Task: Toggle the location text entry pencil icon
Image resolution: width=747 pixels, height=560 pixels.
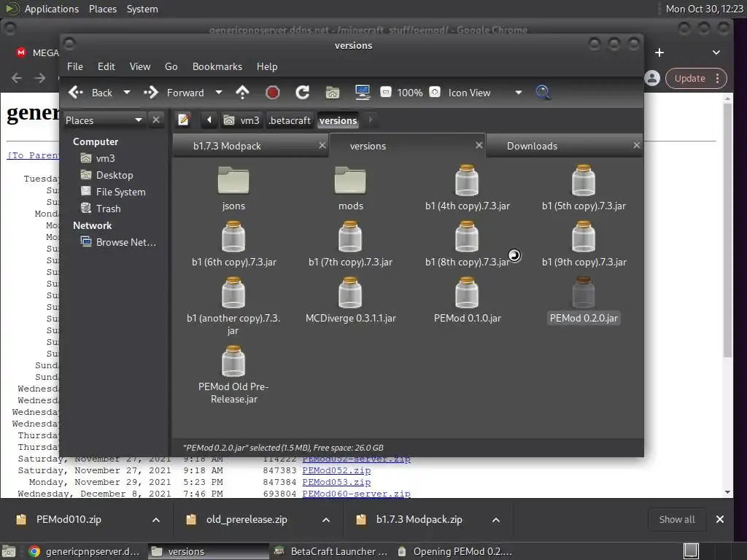Action: [183, 120]
